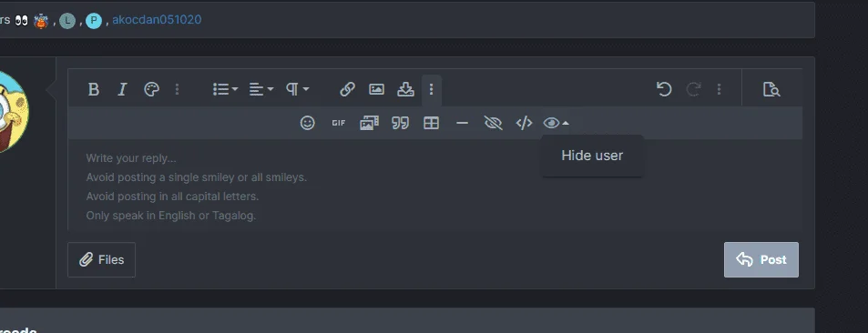Choose Hide user from dropdown menu
This screenshot has height=333, width=868.
click(592, 156)
